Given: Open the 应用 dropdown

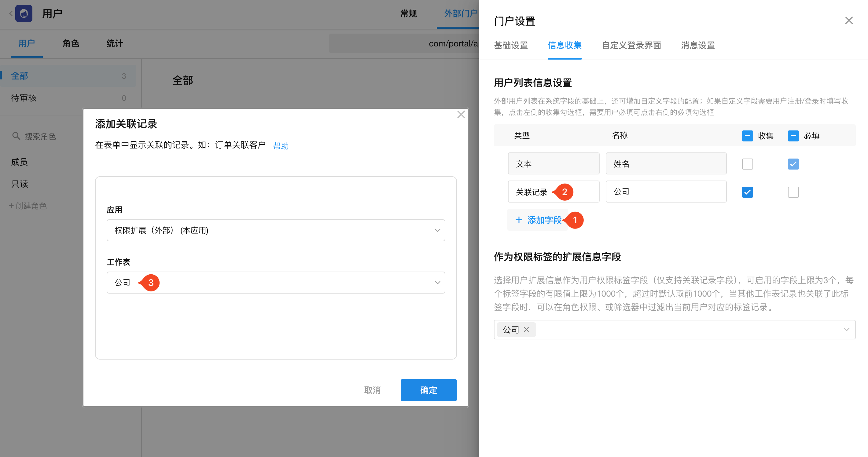Looking at the screenshot, I should point(276,230).
